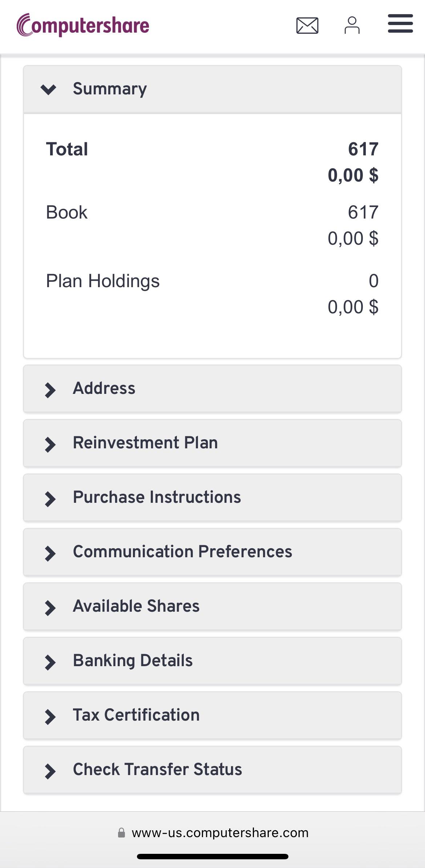
Task: Expand Purchase Instructions section
Action: 212,497
